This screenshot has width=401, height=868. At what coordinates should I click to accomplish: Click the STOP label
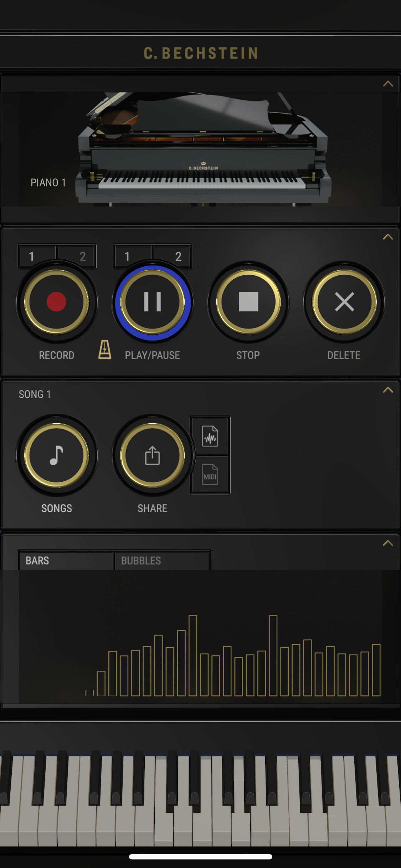click(248, 355)
